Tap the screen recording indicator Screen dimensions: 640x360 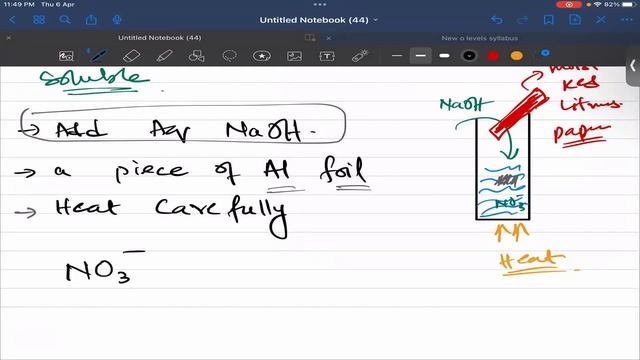pyautogui.click(x=569, y=4)
